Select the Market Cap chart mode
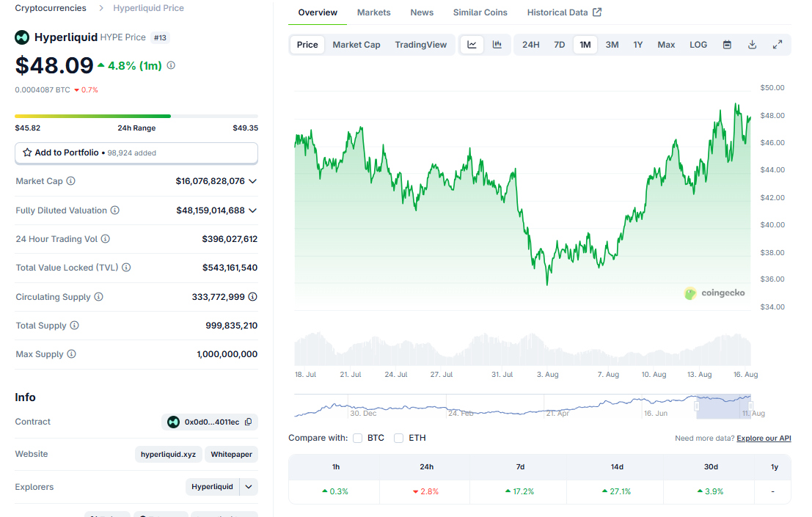 356,45
